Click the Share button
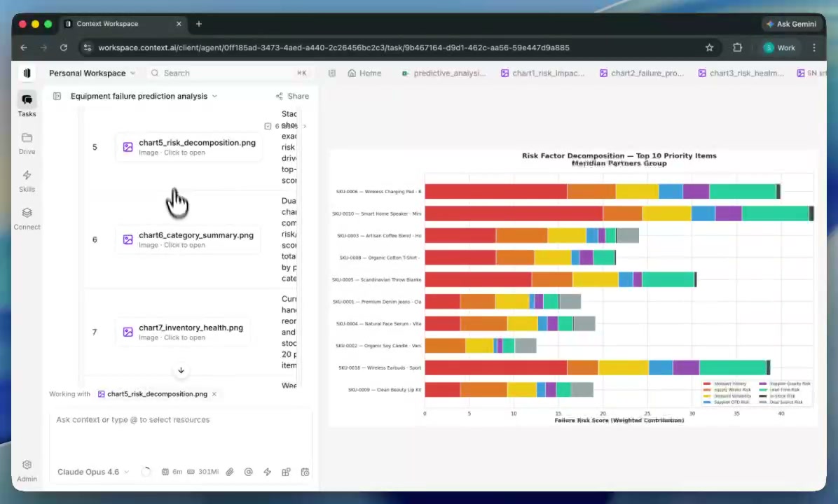Screen dimensions: 838x504 [292, 96]
